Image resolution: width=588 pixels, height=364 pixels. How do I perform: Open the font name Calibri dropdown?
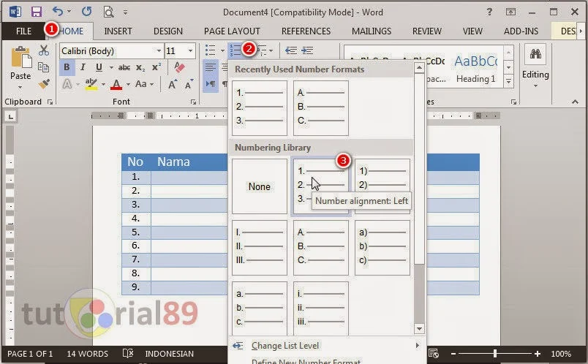(159, 50)
